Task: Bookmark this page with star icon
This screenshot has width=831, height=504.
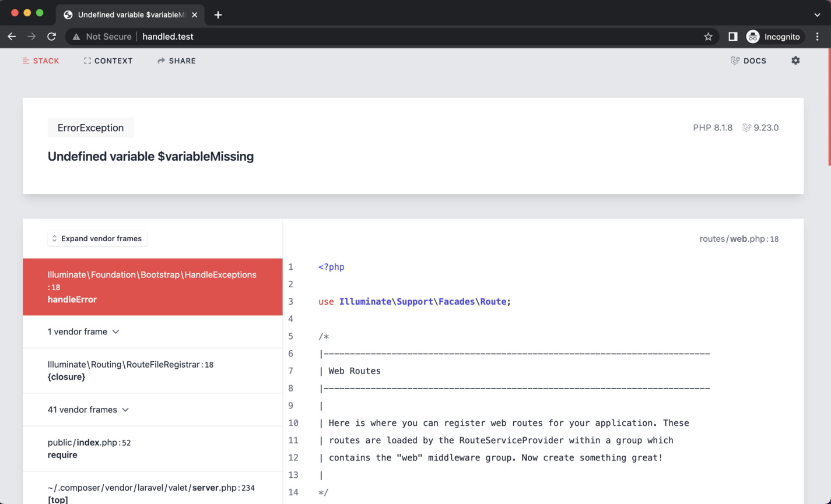Action: tap(708, 37)
